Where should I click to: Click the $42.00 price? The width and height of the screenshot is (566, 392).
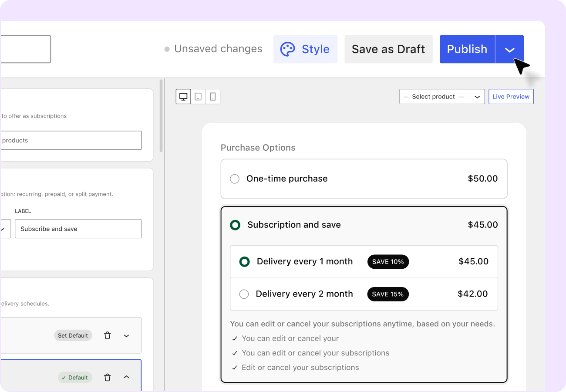click(x=473, y=294)
